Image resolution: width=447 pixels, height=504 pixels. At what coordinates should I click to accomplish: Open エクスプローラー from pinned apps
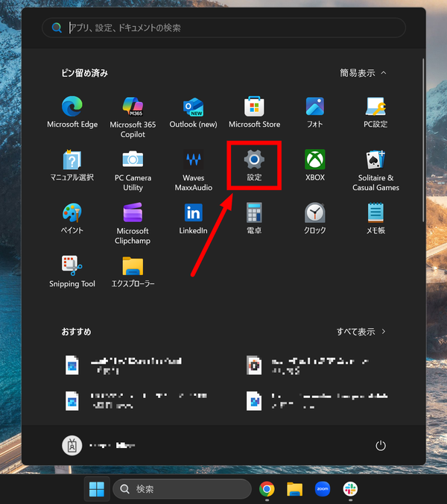(x=133, y=271)
